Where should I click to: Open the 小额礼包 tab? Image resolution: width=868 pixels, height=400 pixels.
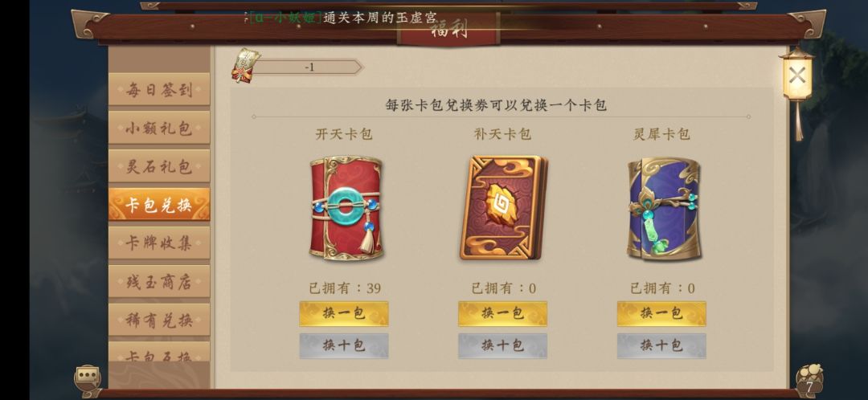pyautogui.click(x=159, y=128)
